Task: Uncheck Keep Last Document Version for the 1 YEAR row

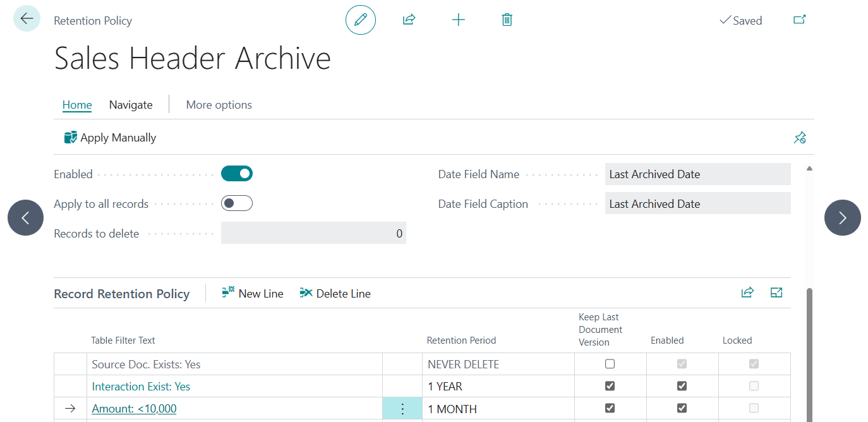Action: coord(609,385)
